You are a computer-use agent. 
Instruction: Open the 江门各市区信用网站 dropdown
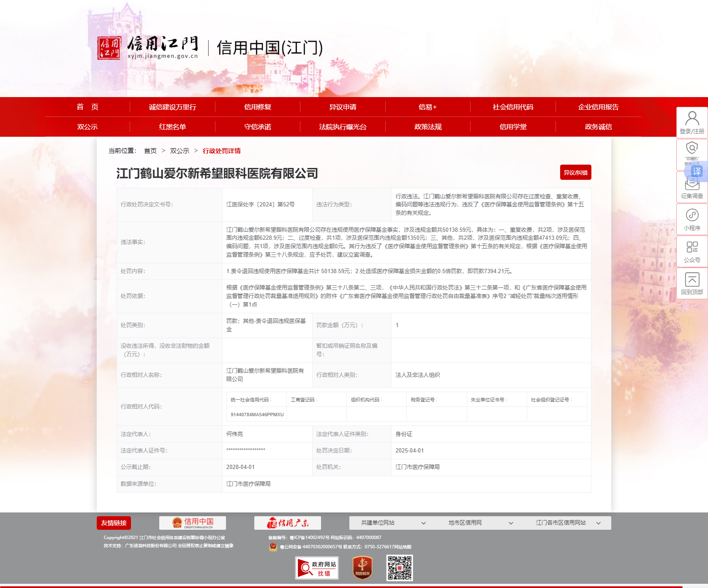(568, 523)
